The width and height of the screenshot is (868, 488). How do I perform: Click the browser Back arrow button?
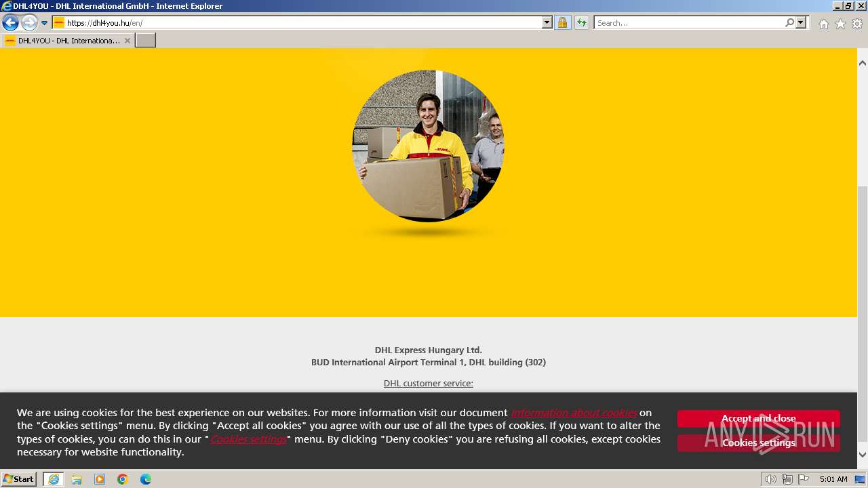(x=10, y=23)
